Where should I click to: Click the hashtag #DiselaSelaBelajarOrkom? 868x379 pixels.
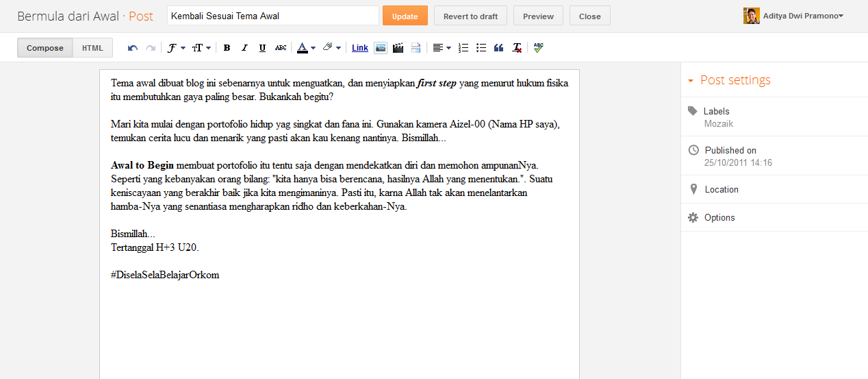point(165,275)
